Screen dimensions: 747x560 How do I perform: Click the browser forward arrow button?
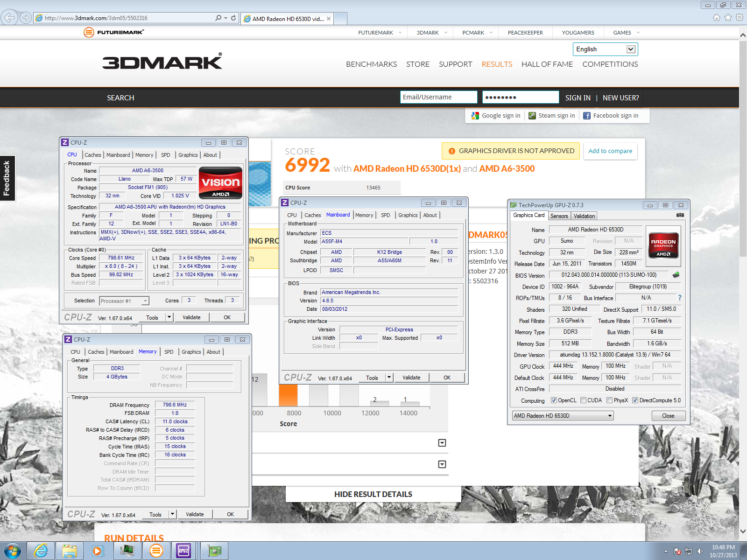[x=26, y=18]
